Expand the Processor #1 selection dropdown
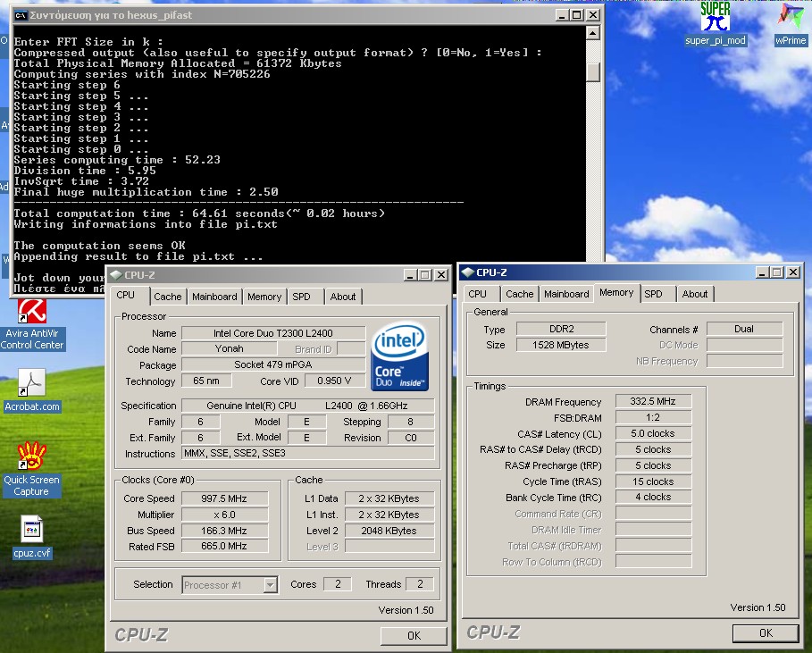Viewport: 812px width, 653px height. click(x=270, y=585)
